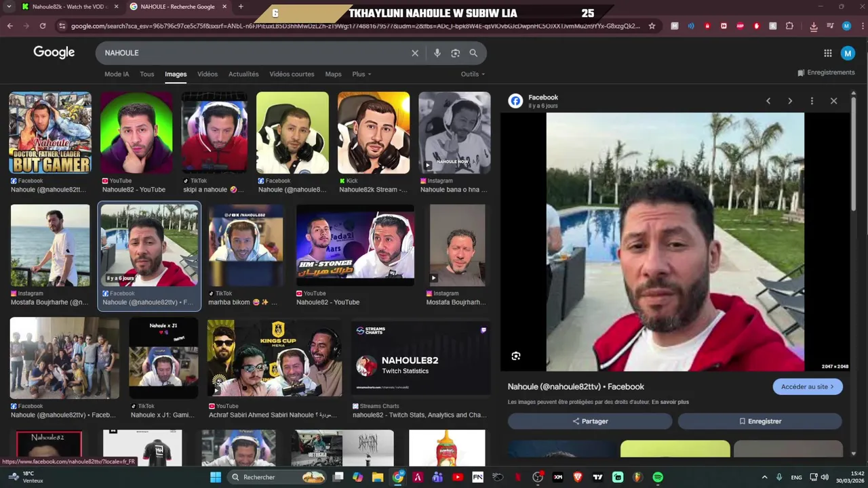Switch to the Tous results tab
The height and width of the screenshot is (488, 868).
(x=147, y=74)
